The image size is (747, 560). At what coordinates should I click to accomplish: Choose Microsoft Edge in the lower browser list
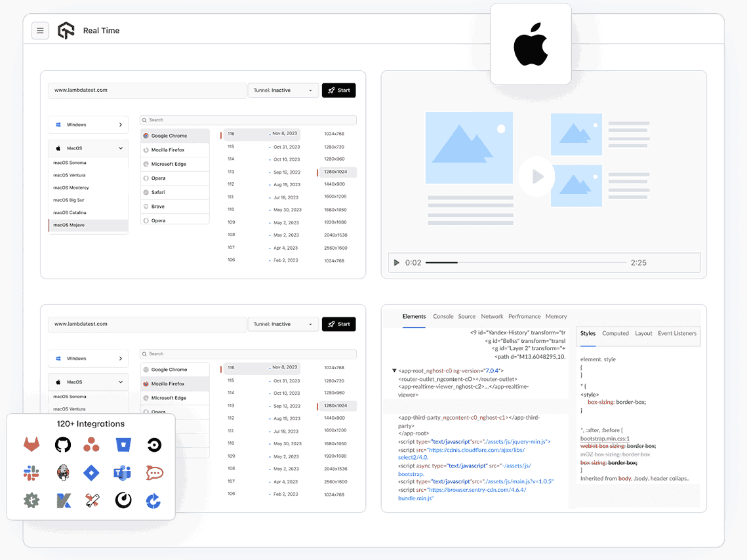(x=175, y=398)
